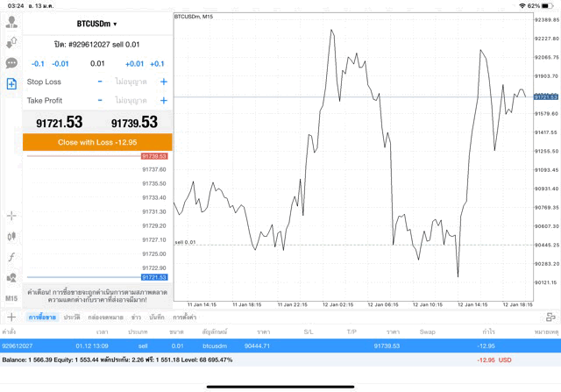Open the quotes up-down arrows icon
The image size is (561, 392).
click(11, 43)
